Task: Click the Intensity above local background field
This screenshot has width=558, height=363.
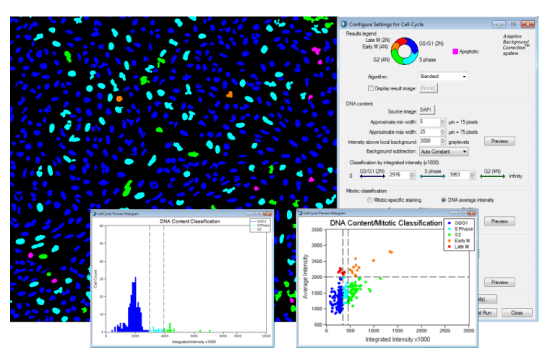Action: tap(430, 141)
